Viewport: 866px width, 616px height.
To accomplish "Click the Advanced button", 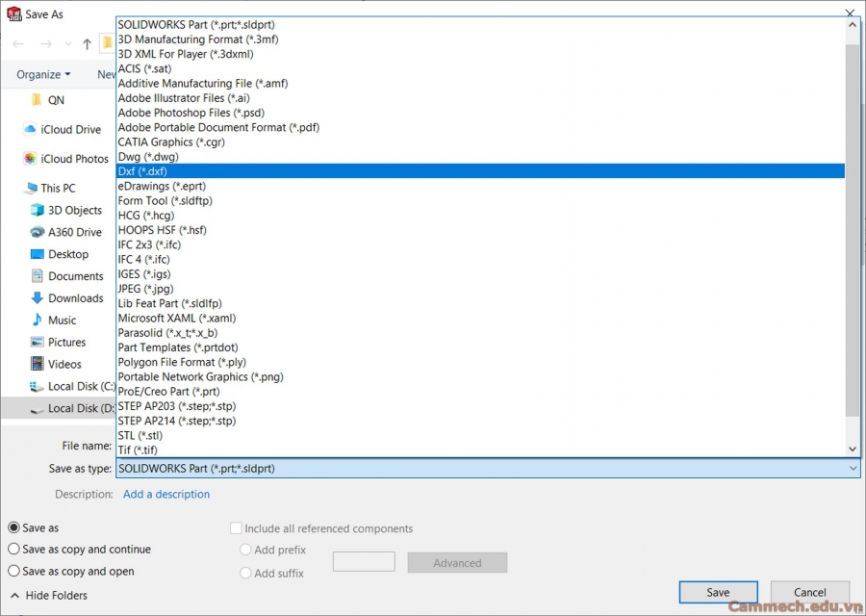I will [457, 562].
